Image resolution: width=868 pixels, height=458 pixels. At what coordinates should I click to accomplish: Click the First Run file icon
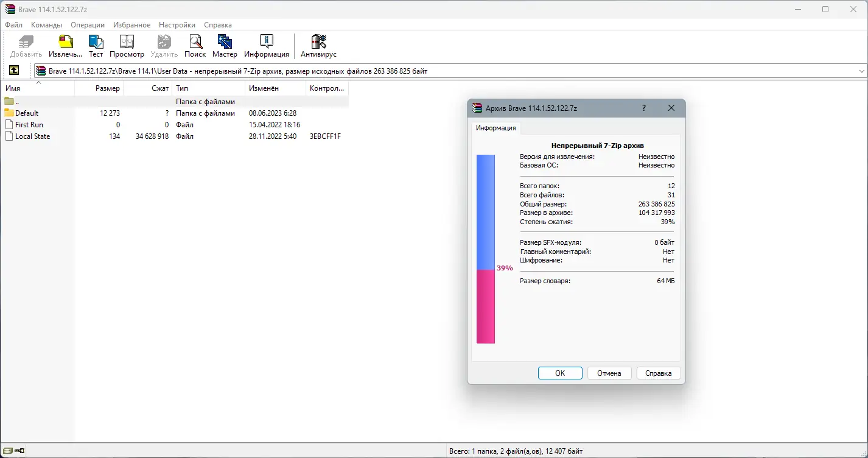(x=9, y=124)
